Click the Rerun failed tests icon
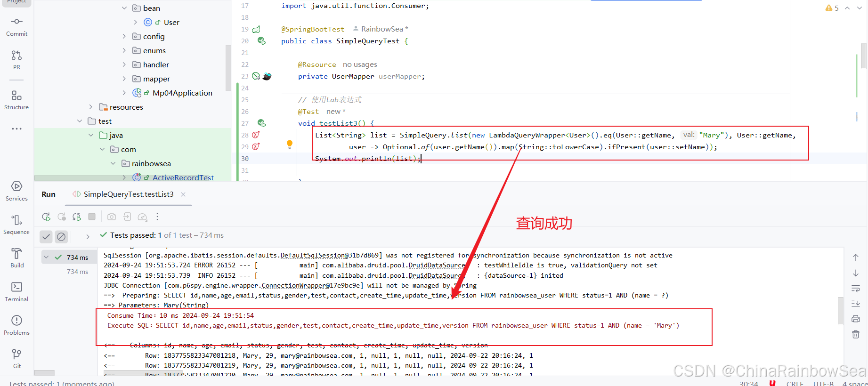868x386 pixels. 62,217
